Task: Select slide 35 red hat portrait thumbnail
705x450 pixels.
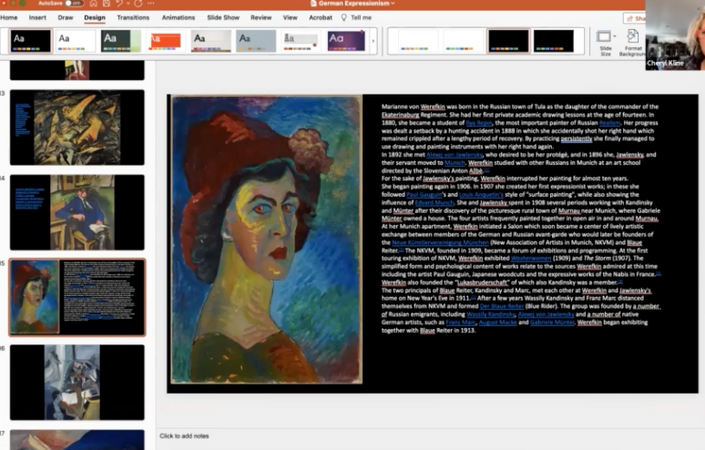Action: (77, 297)
